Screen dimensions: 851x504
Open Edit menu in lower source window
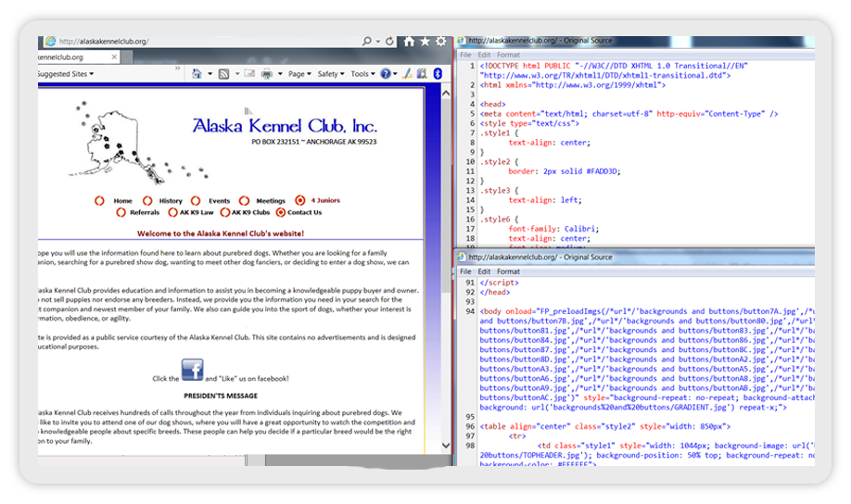[484, 271]
